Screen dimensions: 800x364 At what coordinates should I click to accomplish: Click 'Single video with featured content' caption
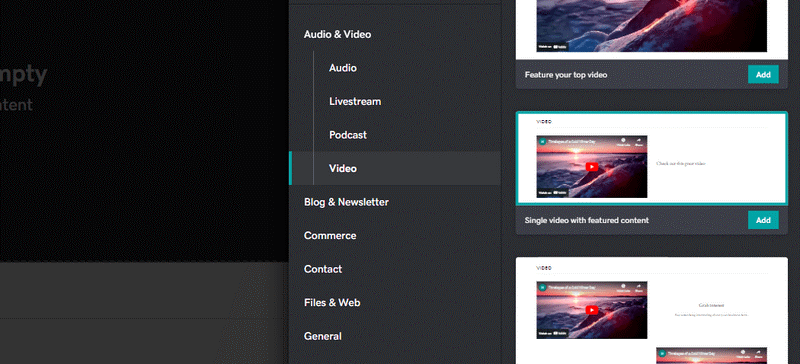pos(587,221)
